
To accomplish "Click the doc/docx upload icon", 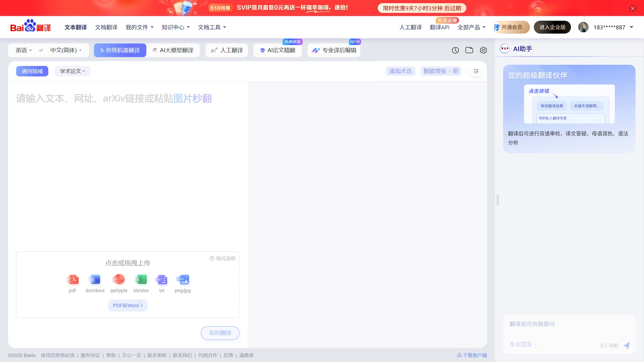I will (95, 279).
